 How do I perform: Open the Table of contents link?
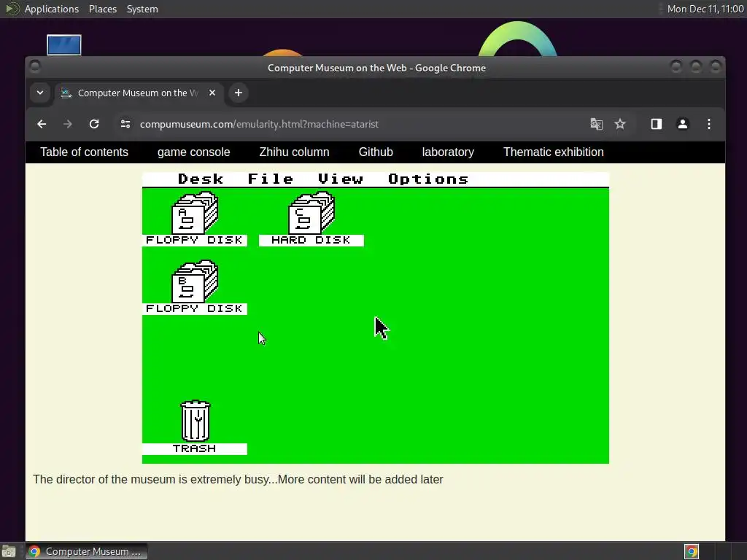pyautogui.click(x=85, y=152)
